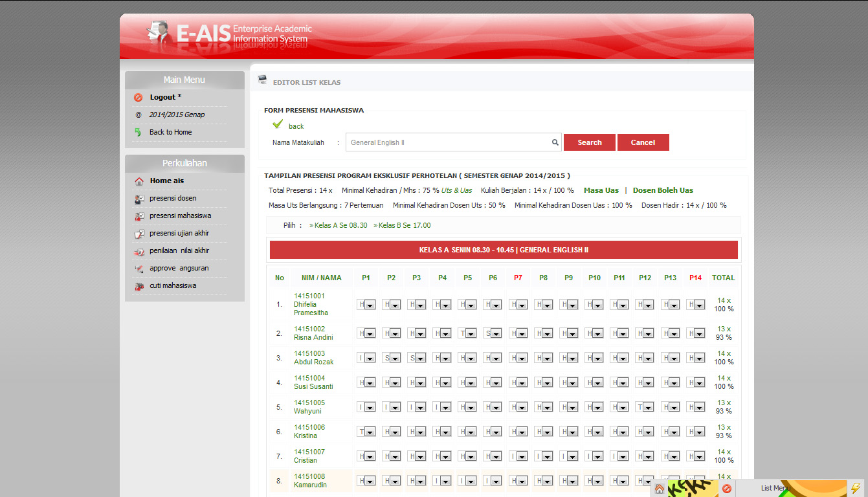Click the house icon next to Home ais
868x497 pixels.
(x=139, y=181)
